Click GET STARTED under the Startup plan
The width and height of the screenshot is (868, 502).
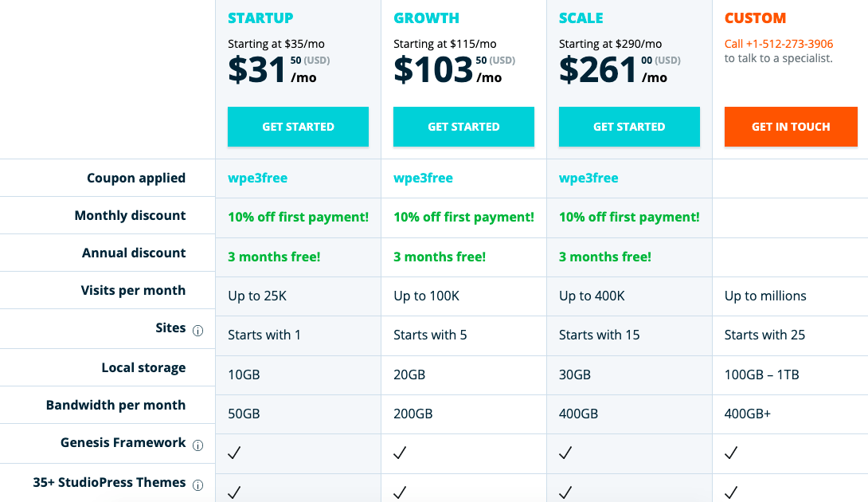pos(298,126)
